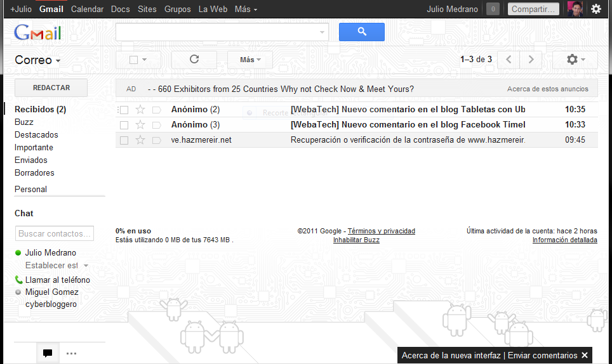Star the Anónimo (3) message

(140, 125)
